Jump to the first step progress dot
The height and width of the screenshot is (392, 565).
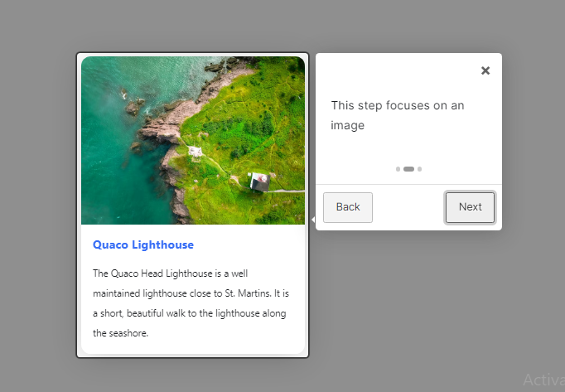coord(398,169)
